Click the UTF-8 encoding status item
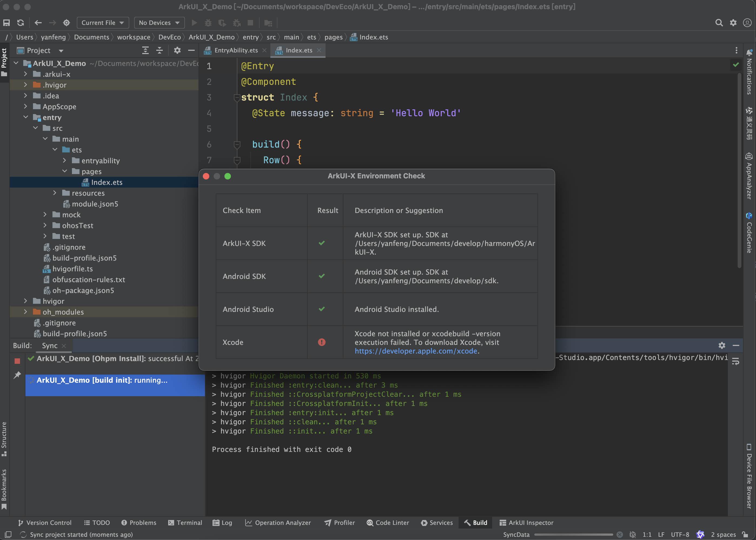Screen dimensions: 756x540 point(680,535)
